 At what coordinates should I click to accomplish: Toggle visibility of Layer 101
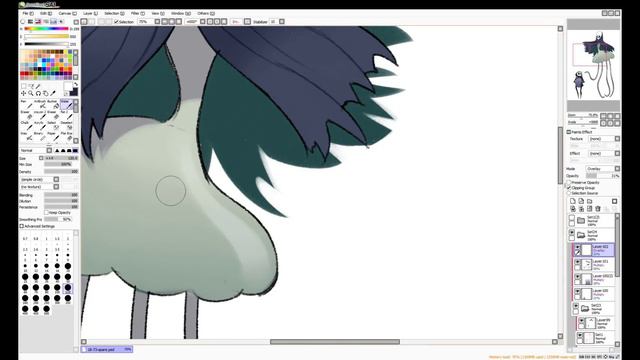click(x=578, y=262)
